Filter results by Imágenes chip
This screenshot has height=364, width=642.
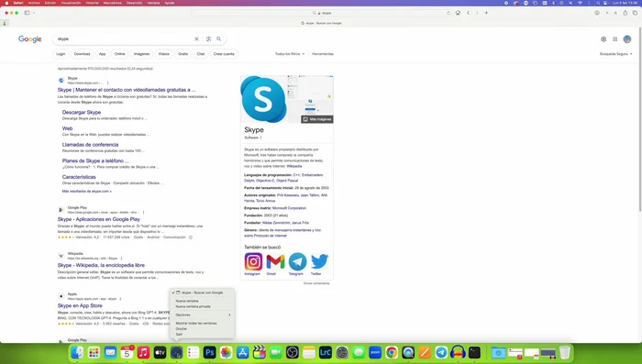[141, 54]
